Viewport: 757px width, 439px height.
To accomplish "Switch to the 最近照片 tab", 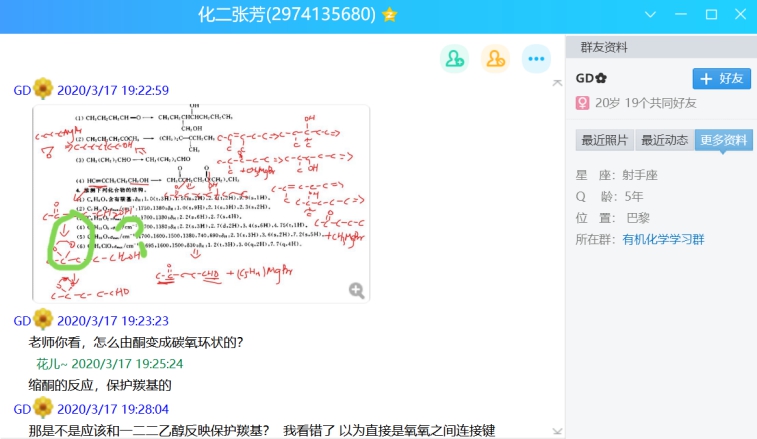I will click(605, 140).
